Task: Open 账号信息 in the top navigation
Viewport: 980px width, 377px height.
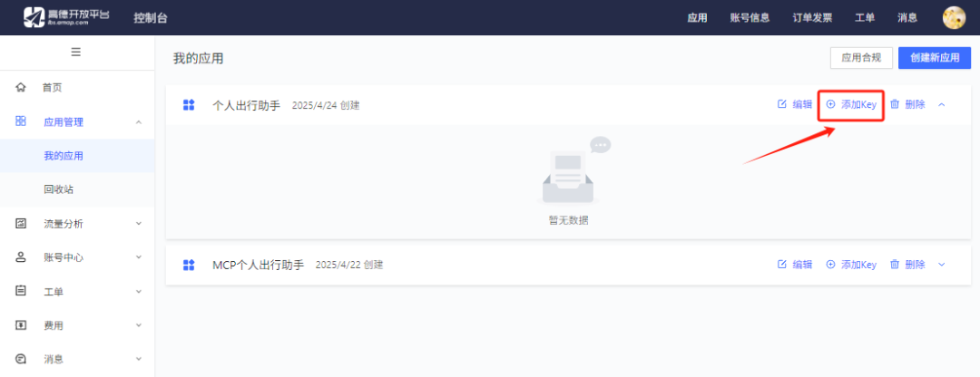Action: pyautogui.click(x=750, y=17)
